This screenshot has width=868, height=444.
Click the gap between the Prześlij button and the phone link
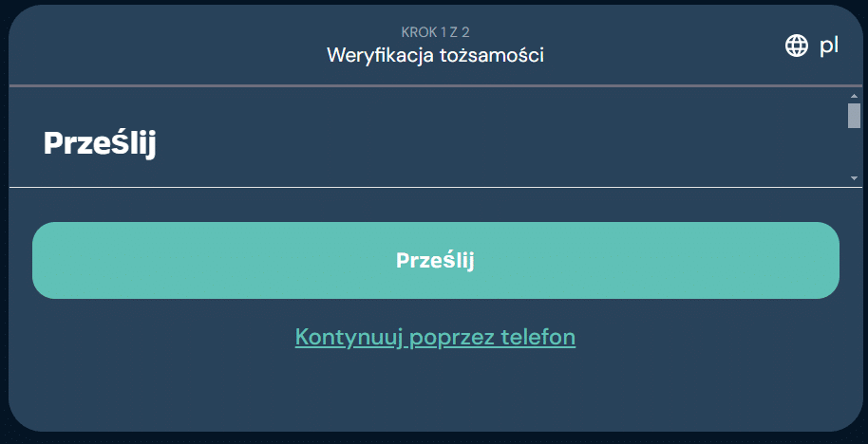tap(435, 311)
